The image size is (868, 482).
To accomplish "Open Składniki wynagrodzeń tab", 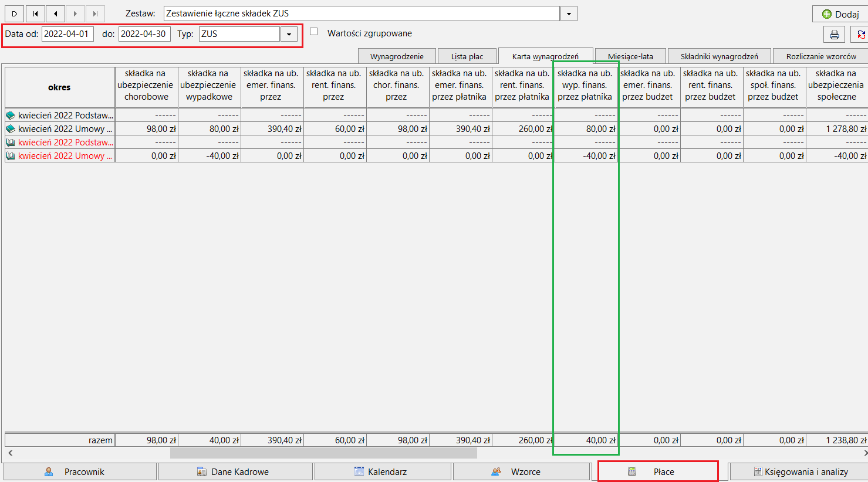I will [x=720, y=56].
